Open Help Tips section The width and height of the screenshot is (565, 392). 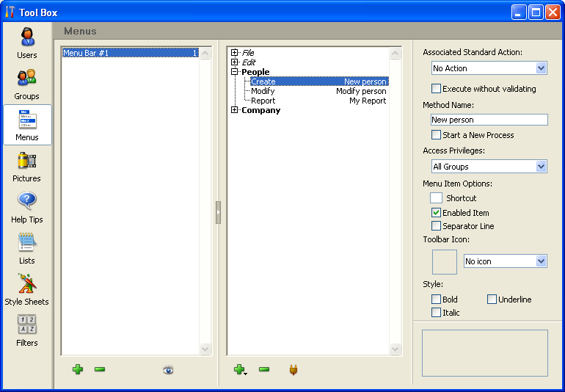[x=27, y=207]
